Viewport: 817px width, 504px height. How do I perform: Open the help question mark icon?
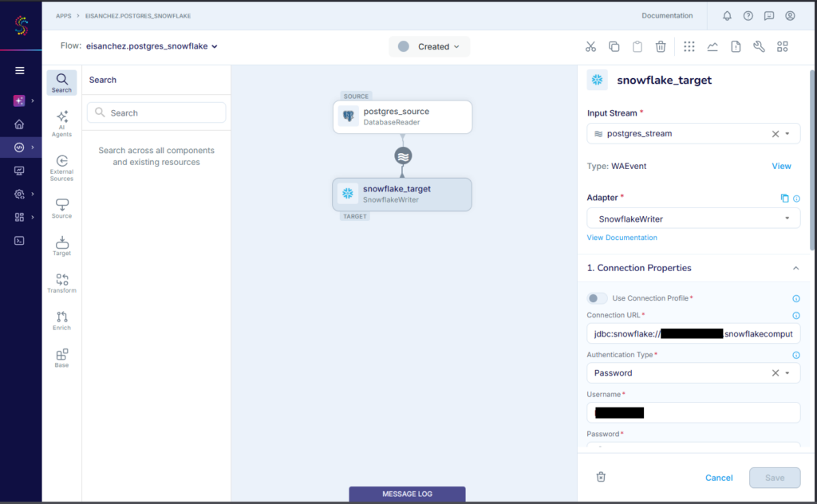point(748,16)
